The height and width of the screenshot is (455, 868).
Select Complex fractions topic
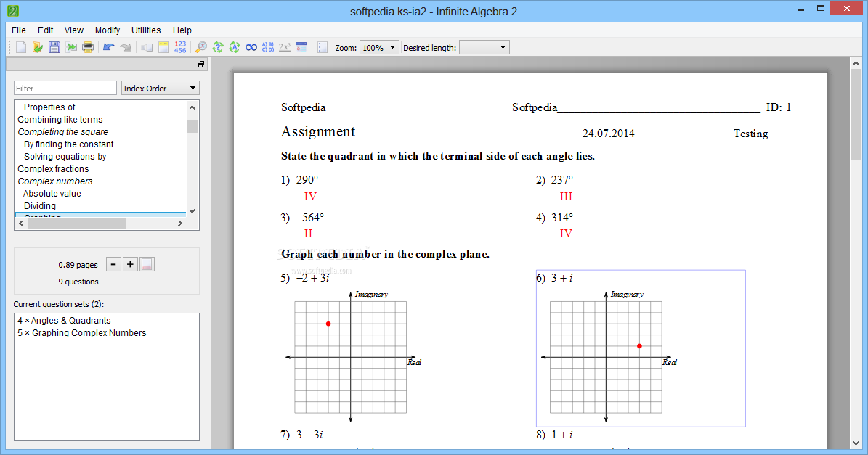53,168
